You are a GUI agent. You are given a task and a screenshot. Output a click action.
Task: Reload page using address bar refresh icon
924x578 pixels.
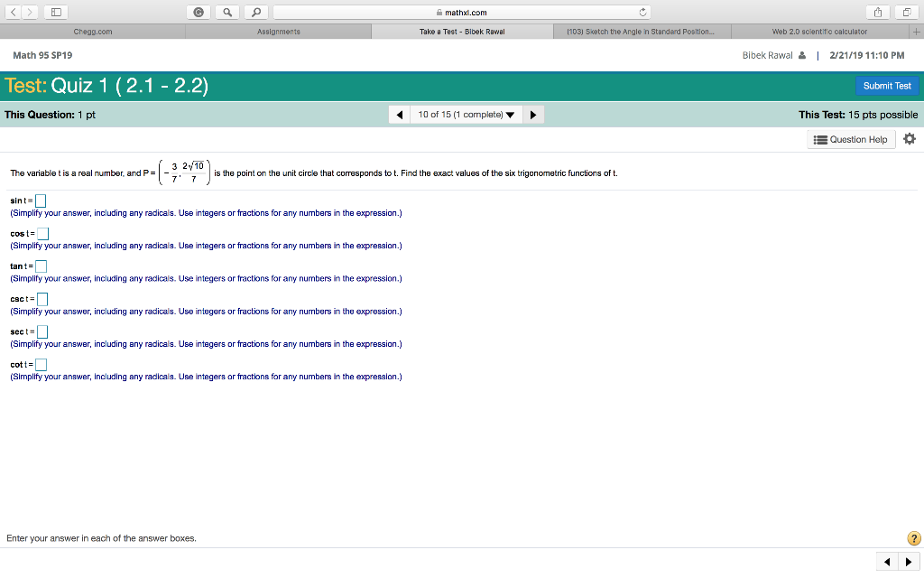642,12
